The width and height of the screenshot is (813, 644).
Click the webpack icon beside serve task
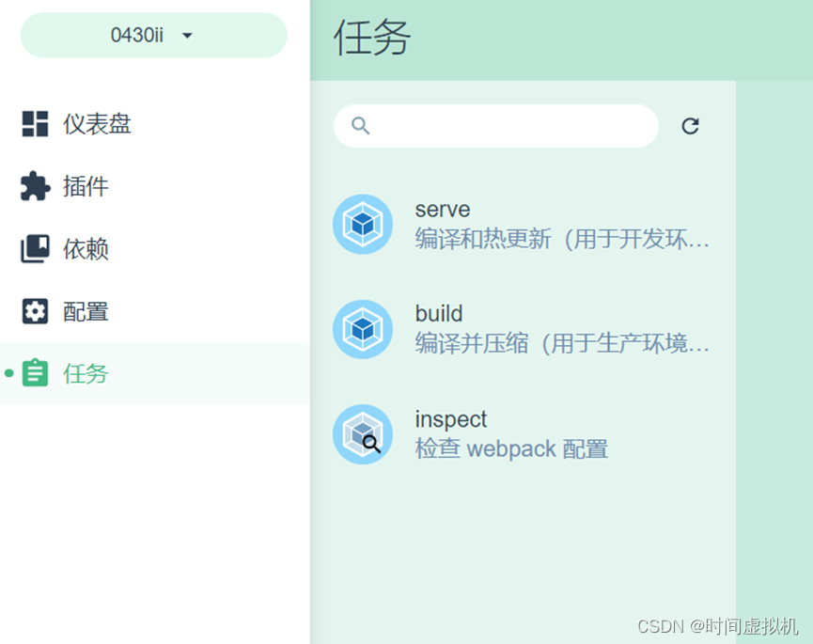(363, 225)
